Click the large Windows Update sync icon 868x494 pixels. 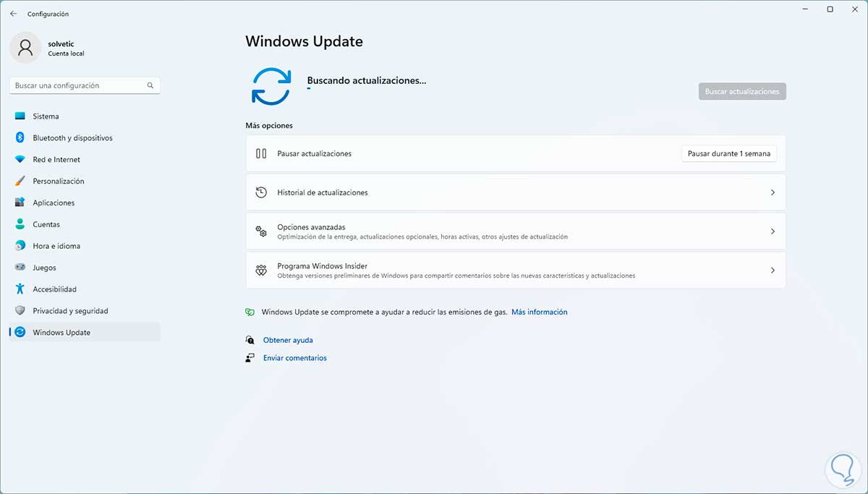tap(271, 87)
